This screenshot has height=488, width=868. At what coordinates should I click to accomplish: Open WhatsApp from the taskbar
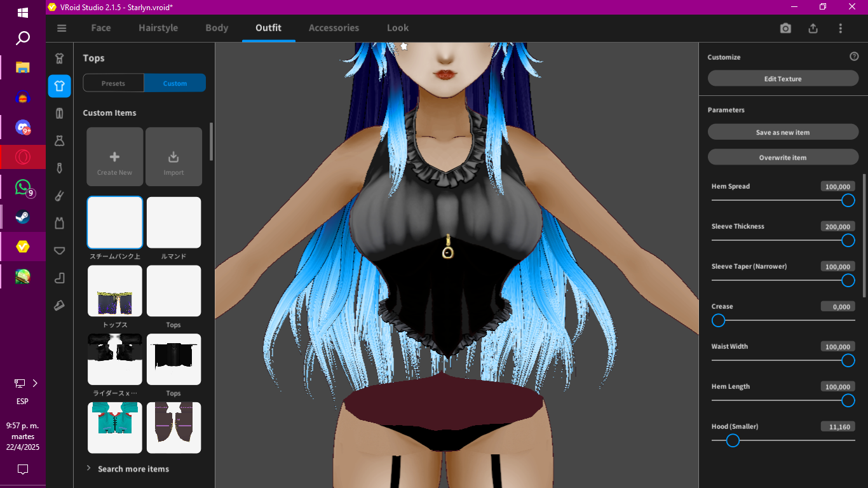pyautogui.click(x=23, y=187)
